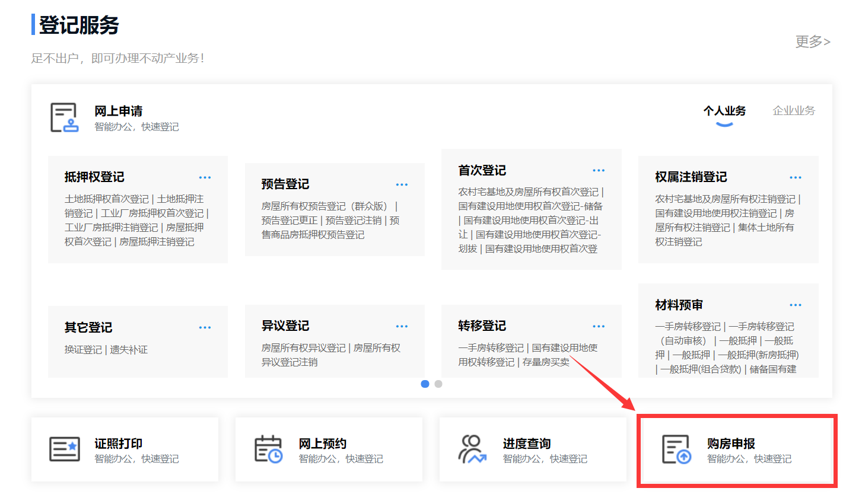Switch to the 企业业务 tab

(794, 111)
